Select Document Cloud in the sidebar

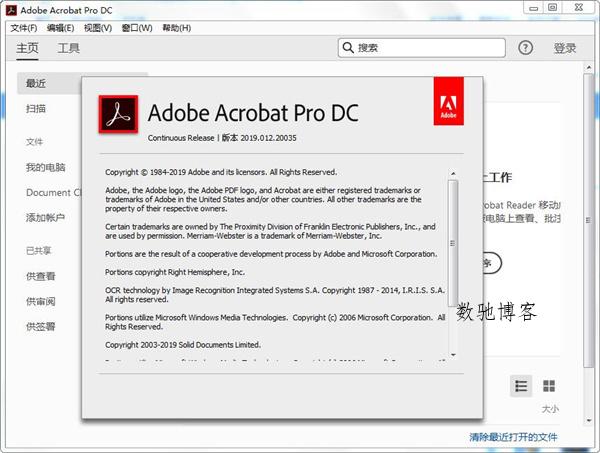(54, 192)
